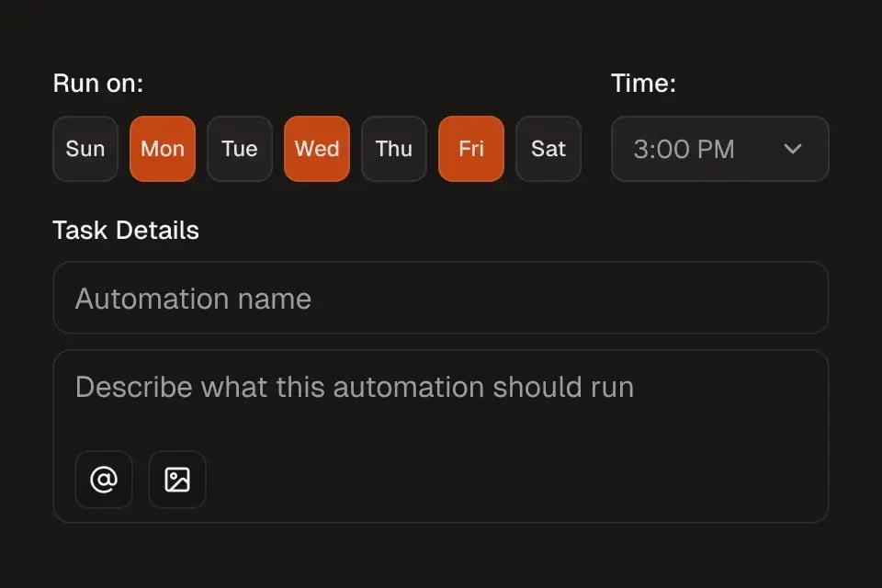Enable Sunday as a run day

point(85,149)
